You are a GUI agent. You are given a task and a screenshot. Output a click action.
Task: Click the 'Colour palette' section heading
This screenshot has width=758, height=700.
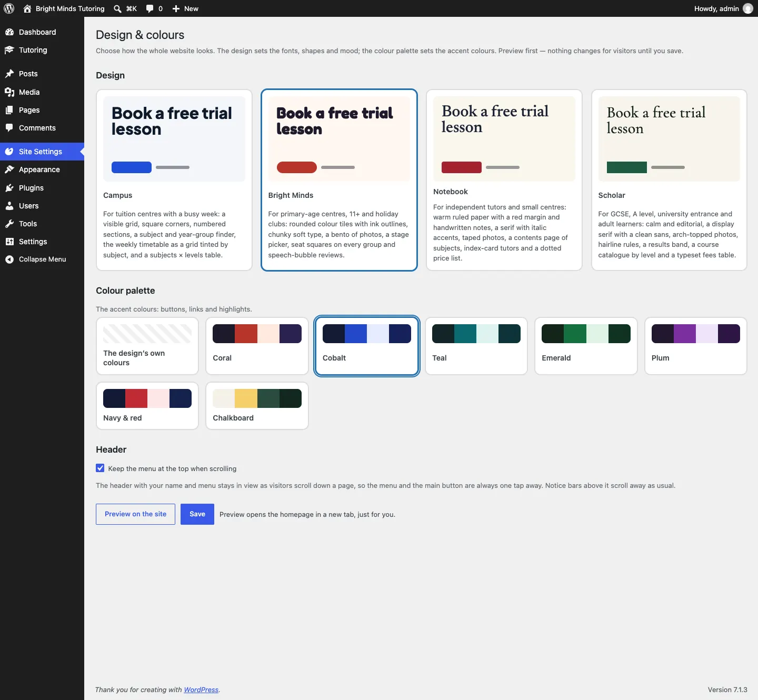[125, 291]
